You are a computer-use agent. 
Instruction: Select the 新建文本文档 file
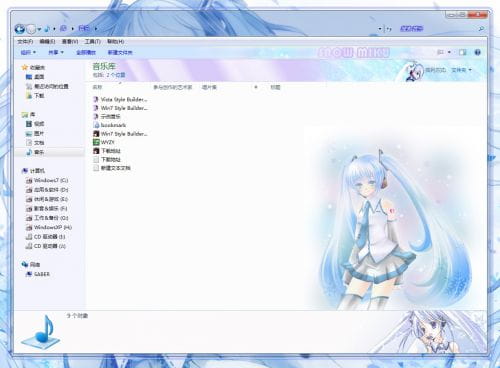point(112,168)
